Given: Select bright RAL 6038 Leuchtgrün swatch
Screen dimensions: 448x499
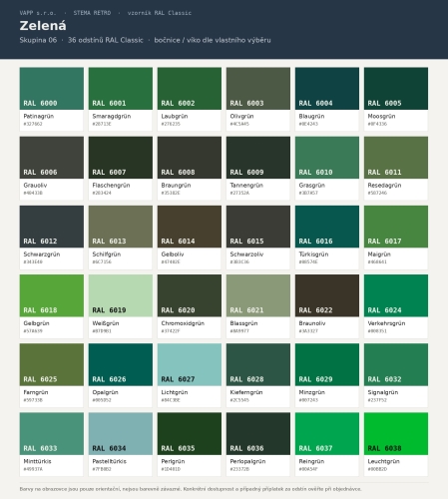Looking at the screenshot, I should [x=396, y=433].
